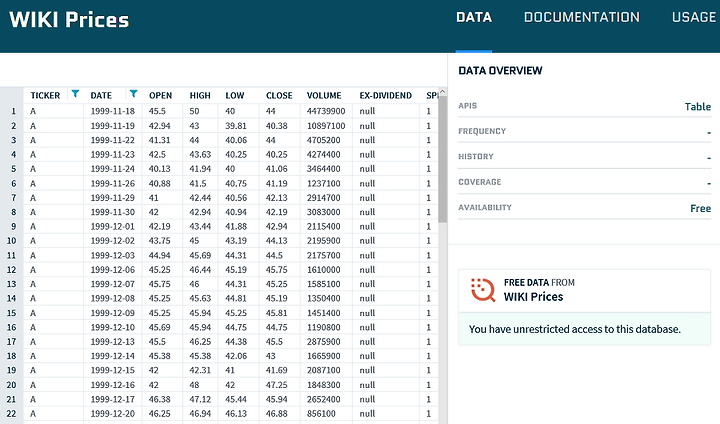Image resolution: width=720 pixels, height=424 pixels.
Task: Select the CLOSE column header
Action: (279, 96)
